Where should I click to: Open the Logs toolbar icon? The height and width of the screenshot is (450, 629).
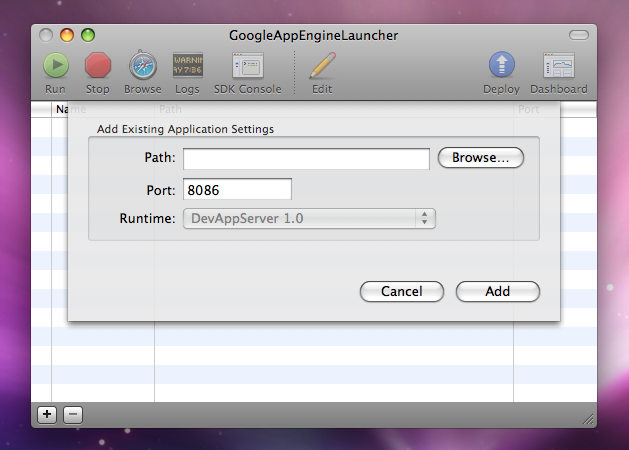(188, 65)
